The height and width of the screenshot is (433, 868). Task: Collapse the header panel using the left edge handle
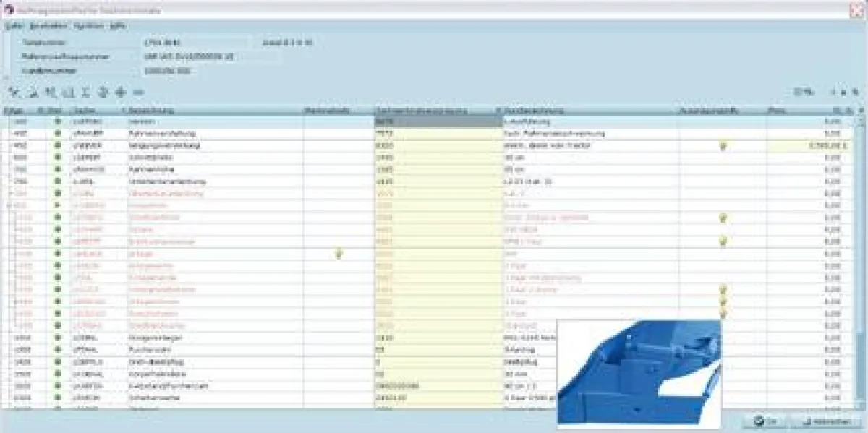coord(4,76)
